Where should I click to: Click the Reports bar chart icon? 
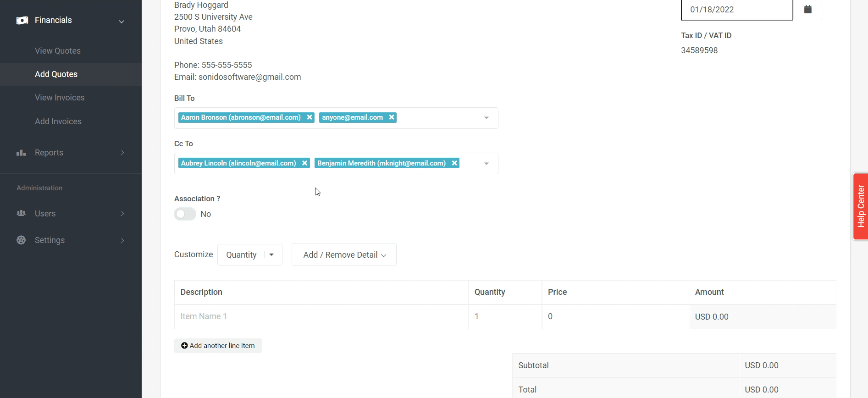[x=21, y=153]
